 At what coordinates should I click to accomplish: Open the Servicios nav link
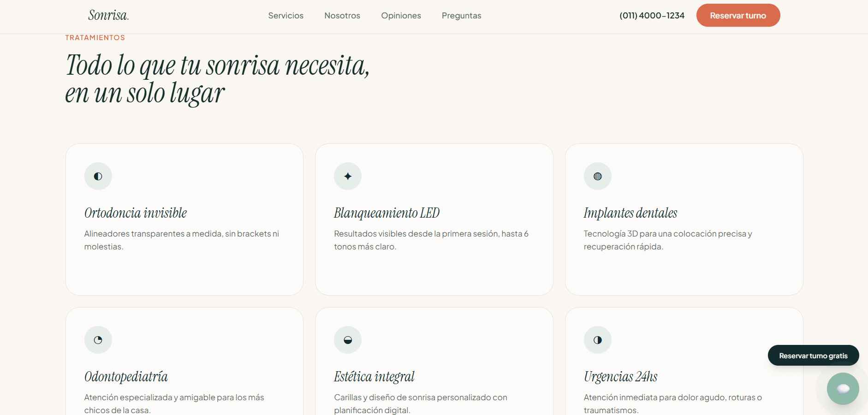pos(286,16)
